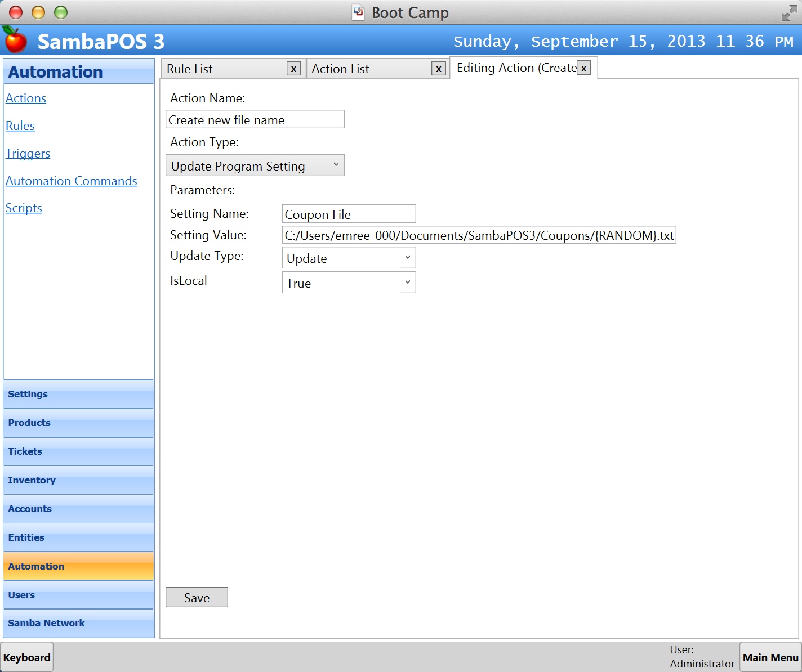Screen dimensions: 802x672
Task: Save the action
Action: pos(197,597)
